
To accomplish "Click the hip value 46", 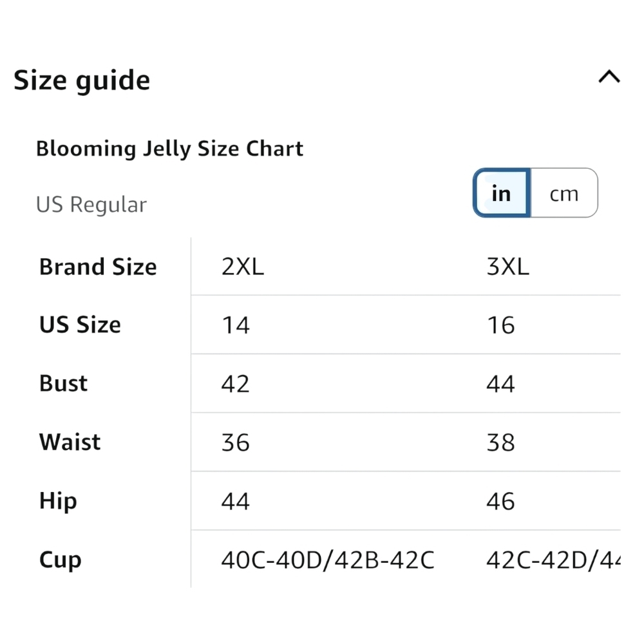I will click(500, 502).
